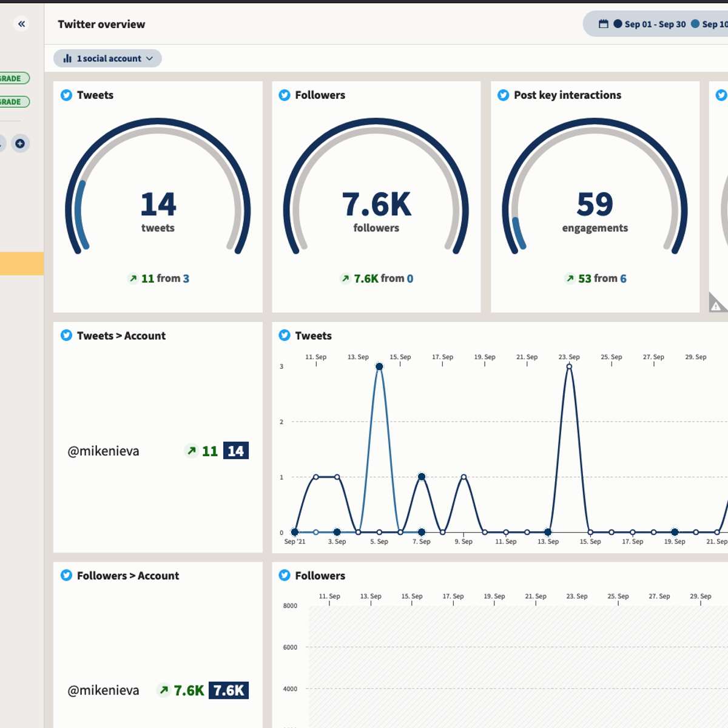Viewport: 728px width, 728px height.
Task: Click the plus icon in the sidebar
Action: coord(20,144)
